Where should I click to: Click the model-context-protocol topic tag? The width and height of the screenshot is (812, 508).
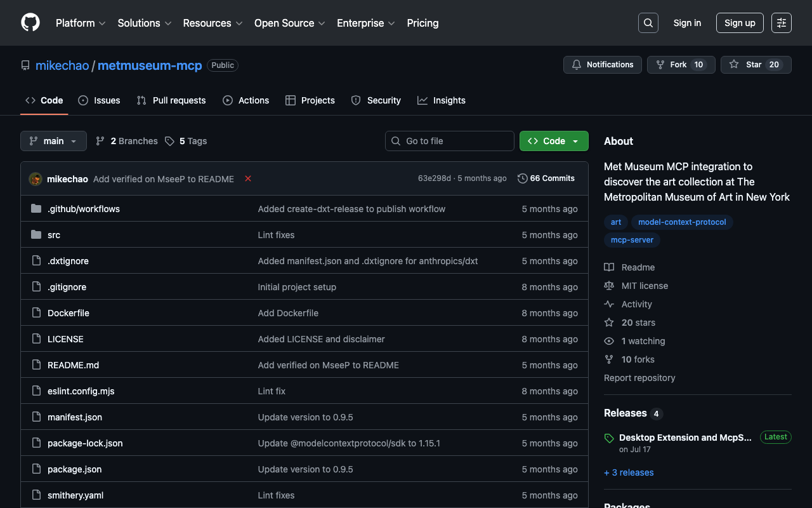click(x=682, y=222)
